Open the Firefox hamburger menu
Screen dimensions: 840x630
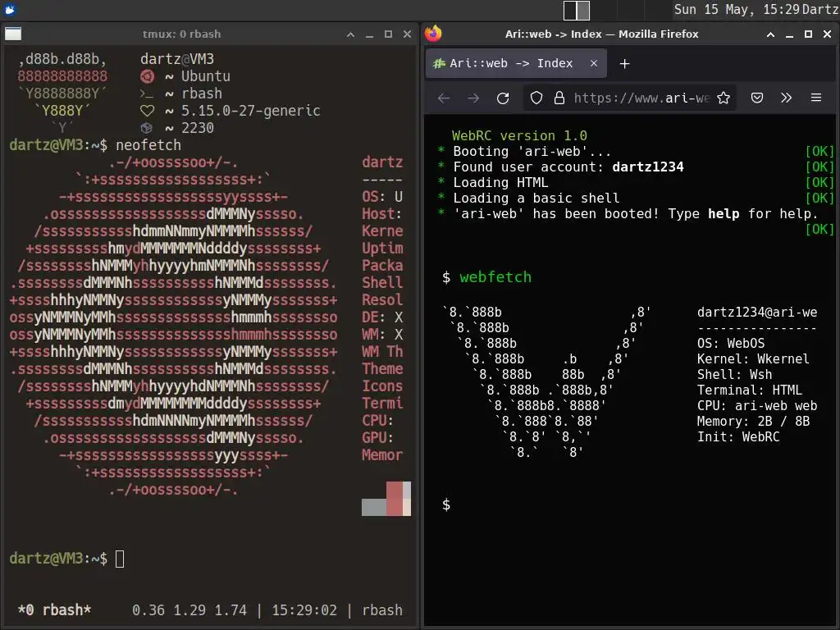click(x=816, y=98)
